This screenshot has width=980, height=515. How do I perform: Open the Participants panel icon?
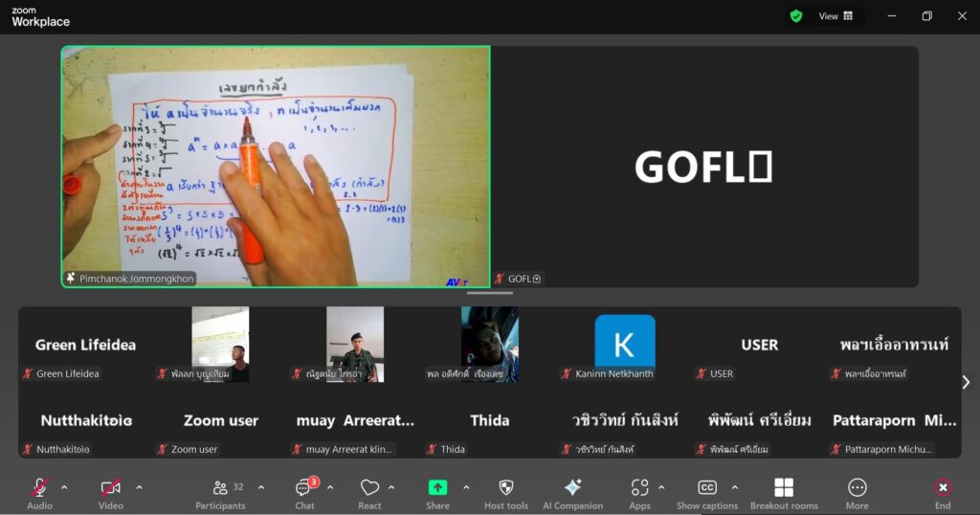coord(220,487)
